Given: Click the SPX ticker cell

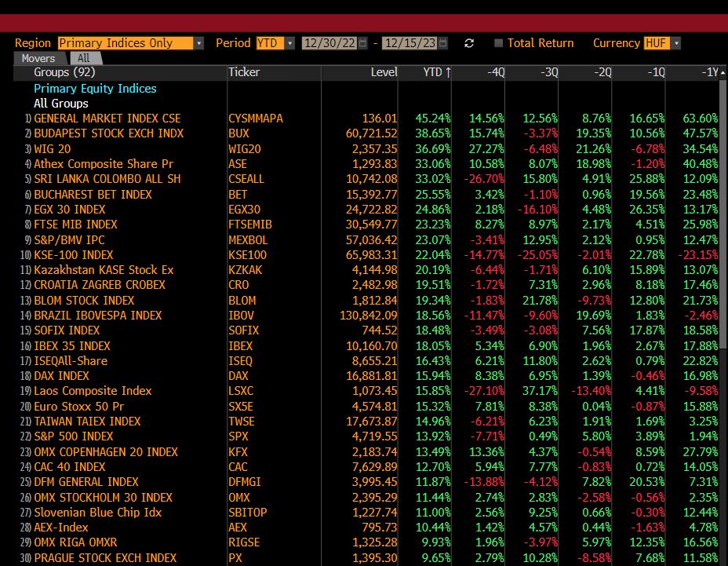Looking at the screenshot, I should (x=238, y=436).
